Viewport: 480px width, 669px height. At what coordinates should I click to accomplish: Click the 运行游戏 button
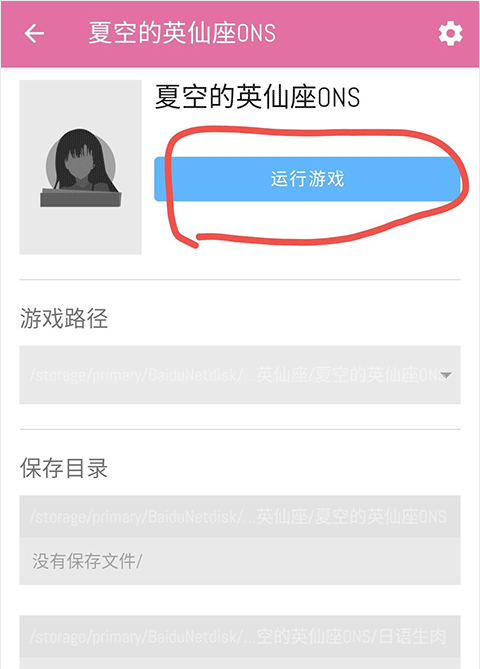pos(307,179)
